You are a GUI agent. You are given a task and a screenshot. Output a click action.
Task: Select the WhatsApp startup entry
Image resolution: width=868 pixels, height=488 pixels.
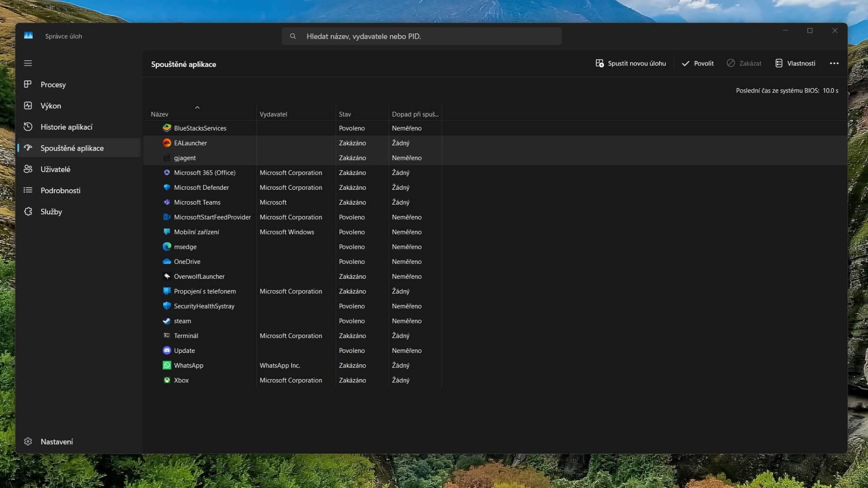(x=189, y=366)
